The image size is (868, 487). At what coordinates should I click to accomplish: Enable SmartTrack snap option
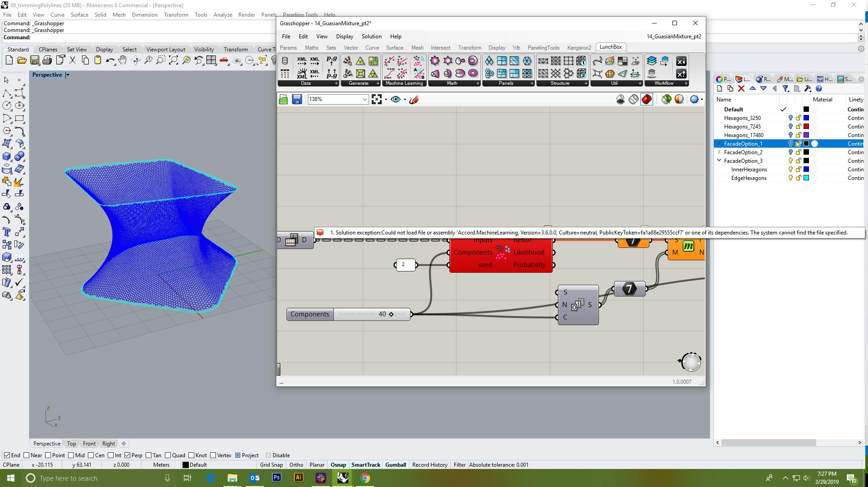[x=365, y=464]
